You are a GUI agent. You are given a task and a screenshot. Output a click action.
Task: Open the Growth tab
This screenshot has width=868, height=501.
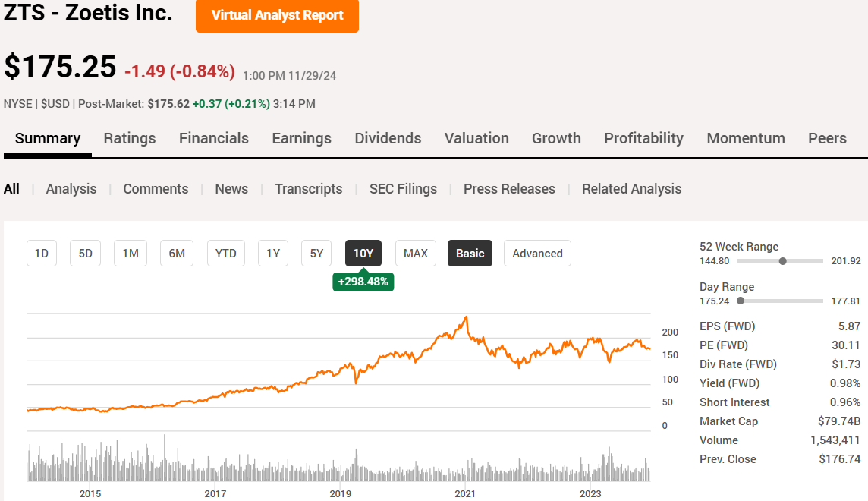click(556, 138)
